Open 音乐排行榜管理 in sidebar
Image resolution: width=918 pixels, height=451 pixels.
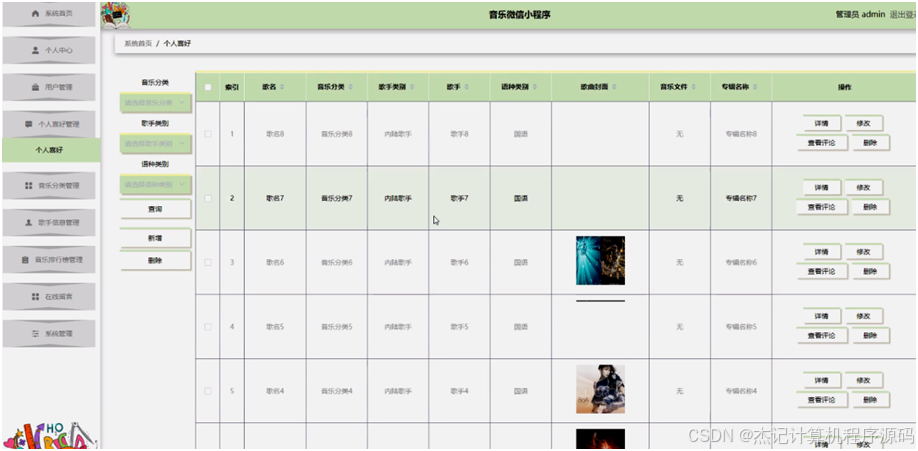click(49, 259)
